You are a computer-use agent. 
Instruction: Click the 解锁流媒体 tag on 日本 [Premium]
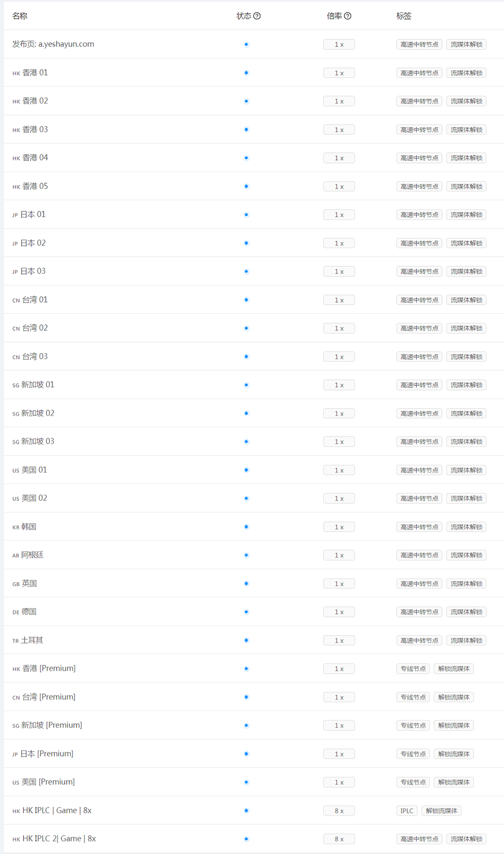tap(454, 754)
